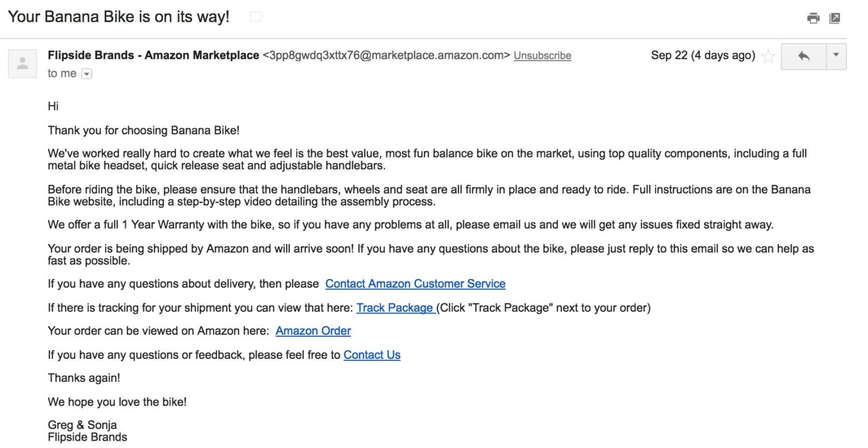Click the email body greeting 'Hi'
868x448 pixels.
[x=54, y=106]
